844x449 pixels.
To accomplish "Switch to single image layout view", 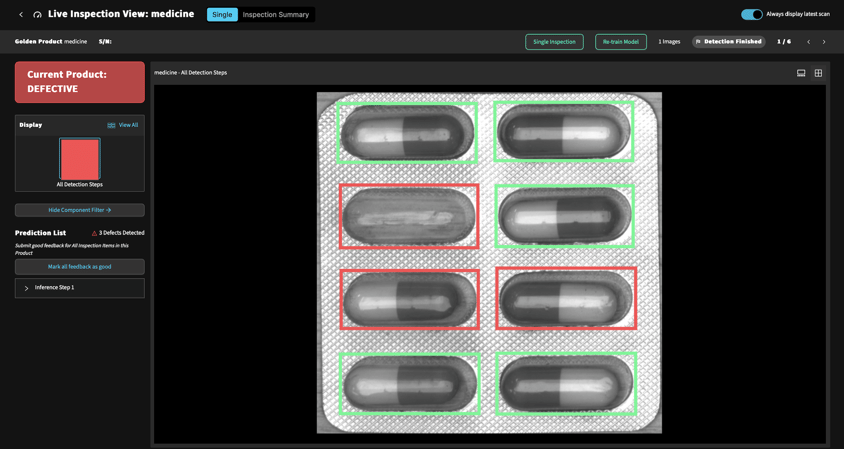I will click(801, 73).
